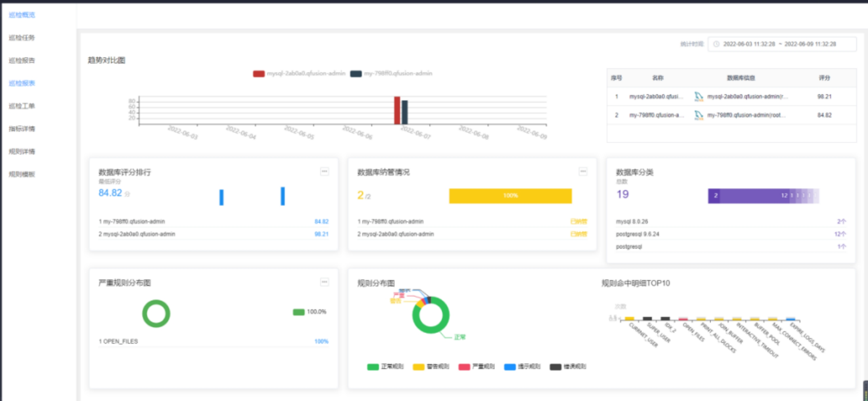Click MySQL icon in table row 2
This screenshot has width=868, height=401.
click(698, 115)
